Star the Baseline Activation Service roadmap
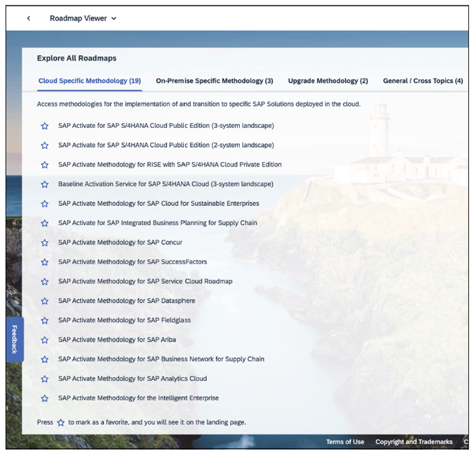The width and height of the screenshot is (476, 453). [x=45, y=184]
